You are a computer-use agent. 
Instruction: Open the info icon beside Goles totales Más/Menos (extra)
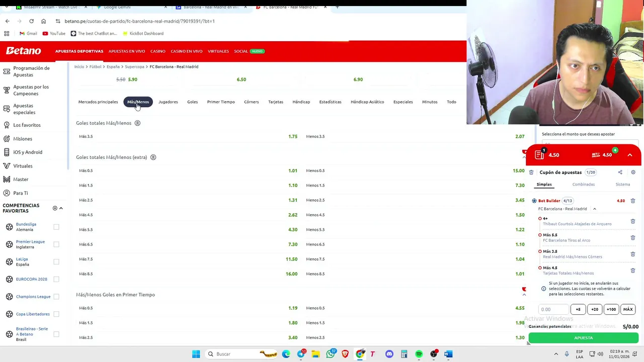[x=153, y=157]
